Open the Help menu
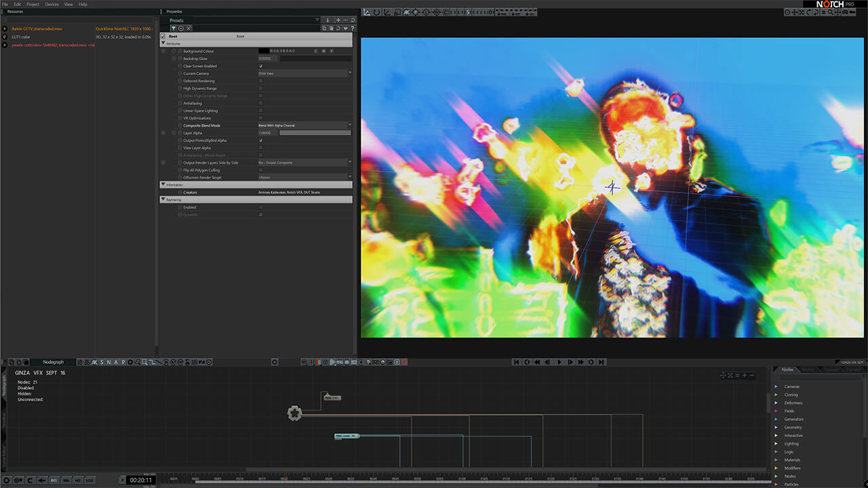 (83, 4)
